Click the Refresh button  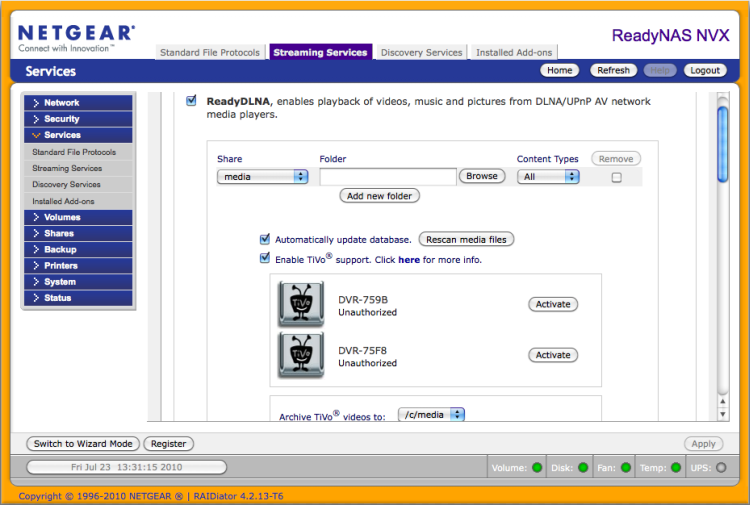pos(613,70)
